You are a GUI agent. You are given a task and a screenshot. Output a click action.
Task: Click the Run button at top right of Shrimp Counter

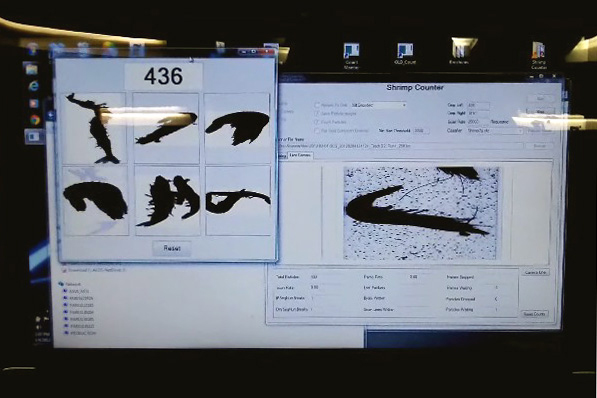540,98
